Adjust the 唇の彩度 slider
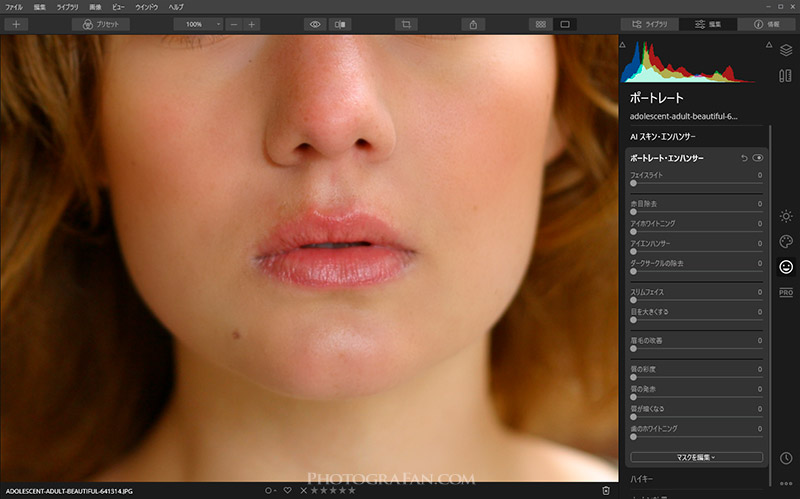Viewport: 800px width, 499px height. coord(697,377)
